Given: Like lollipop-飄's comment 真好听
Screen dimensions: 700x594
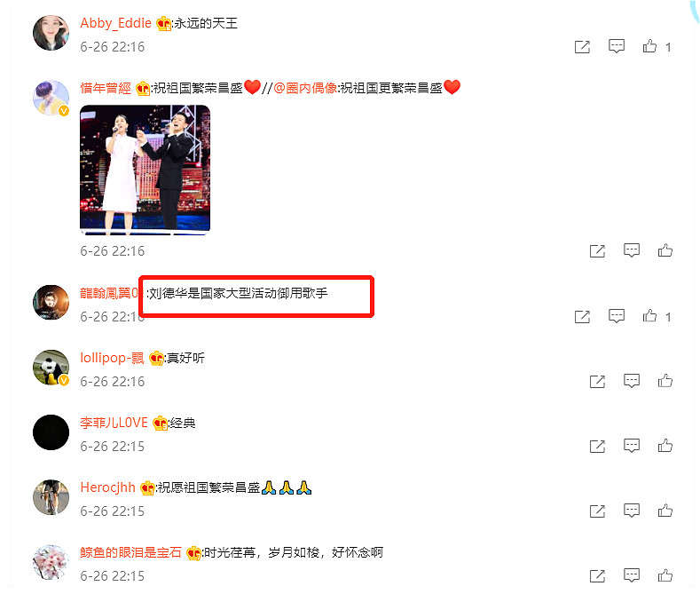Looking at the screenshot, I should (x=665, y=381).
